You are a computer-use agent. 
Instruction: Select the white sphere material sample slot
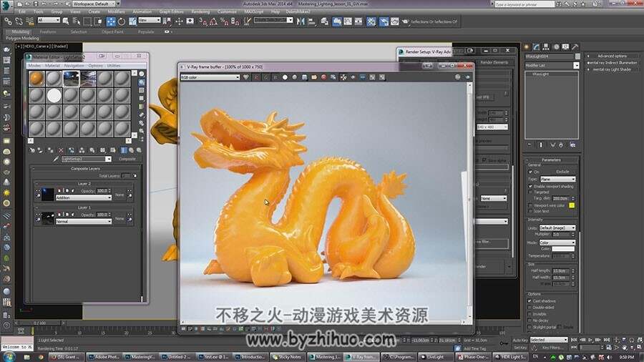click(x=54, y=96)
